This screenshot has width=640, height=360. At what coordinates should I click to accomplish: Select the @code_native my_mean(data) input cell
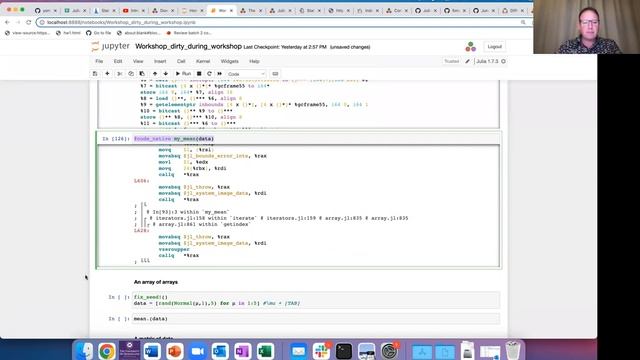coord(316,139)
